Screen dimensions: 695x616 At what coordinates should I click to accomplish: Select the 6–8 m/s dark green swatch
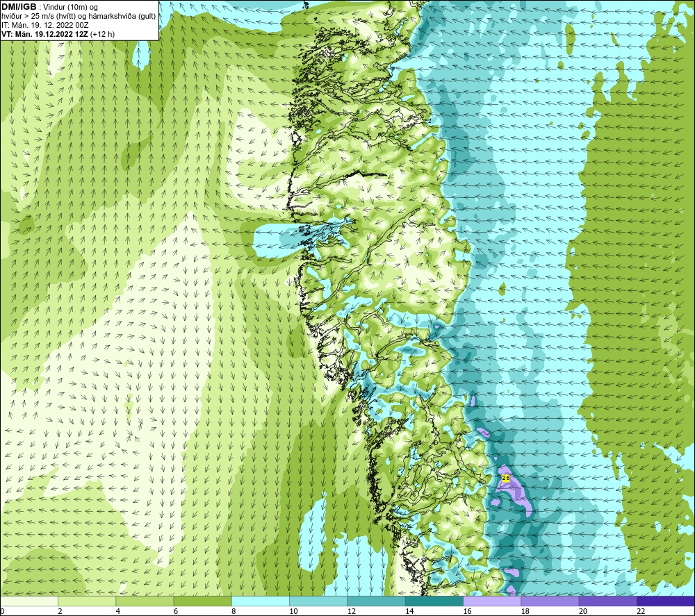coord(202,601)
